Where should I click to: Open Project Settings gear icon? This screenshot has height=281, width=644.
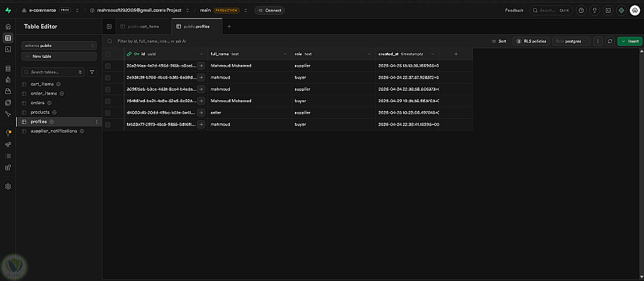[x=8, y=186]
